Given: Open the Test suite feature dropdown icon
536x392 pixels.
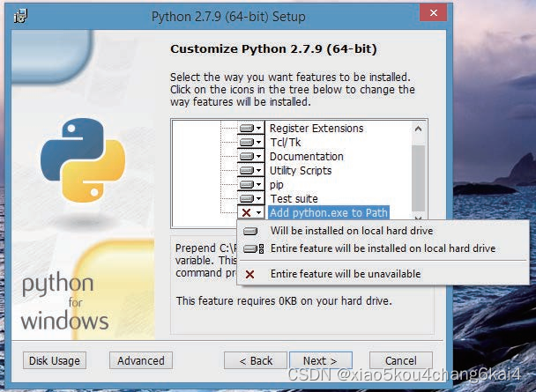Looking at the screenshot, I should click(x=250, y=198).
